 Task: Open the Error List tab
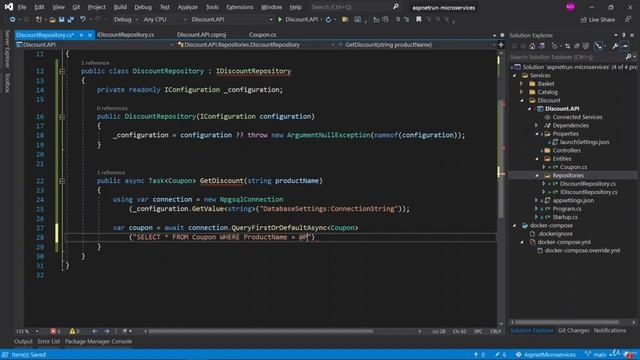point(49,342)
